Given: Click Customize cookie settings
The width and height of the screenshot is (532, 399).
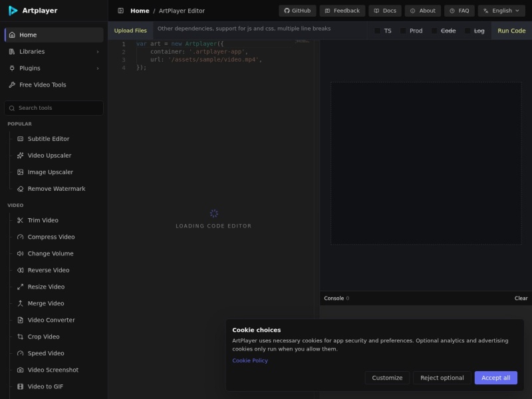Looking at the screenshot, I should (x=387, y=378).
